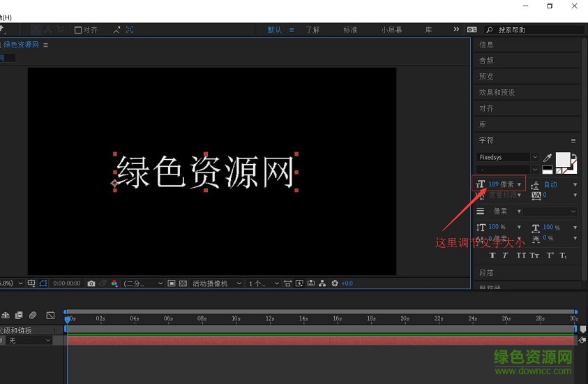Image resolution: width=588 pixels, height=384 pixels.
Task: Switch to the 小屏幕 workspace
Action: (x=391, y=29)
